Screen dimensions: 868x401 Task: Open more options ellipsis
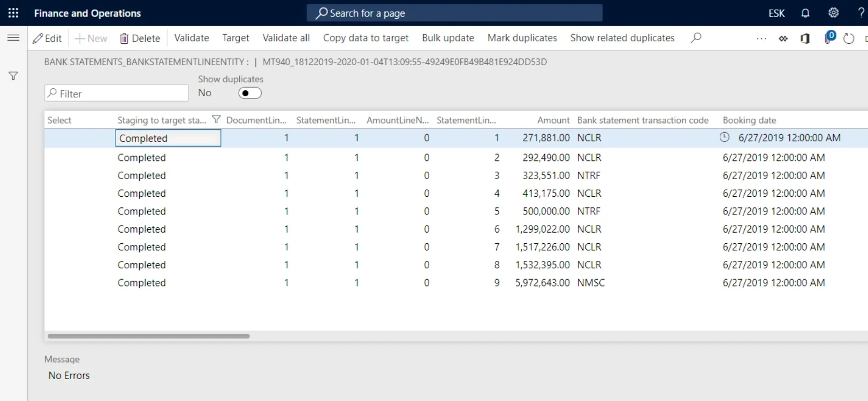click(x=762, y=38)
